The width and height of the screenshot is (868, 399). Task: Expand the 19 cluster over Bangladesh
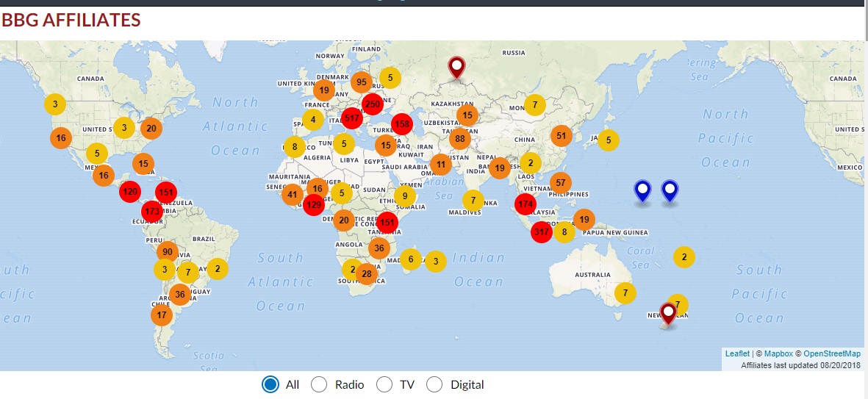click(x=499, y=168)
